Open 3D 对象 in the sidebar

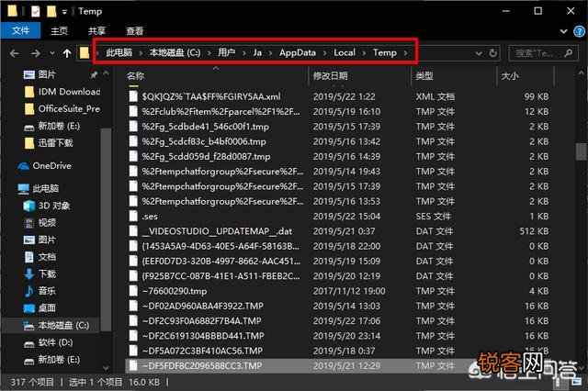(x=47, y=206)
